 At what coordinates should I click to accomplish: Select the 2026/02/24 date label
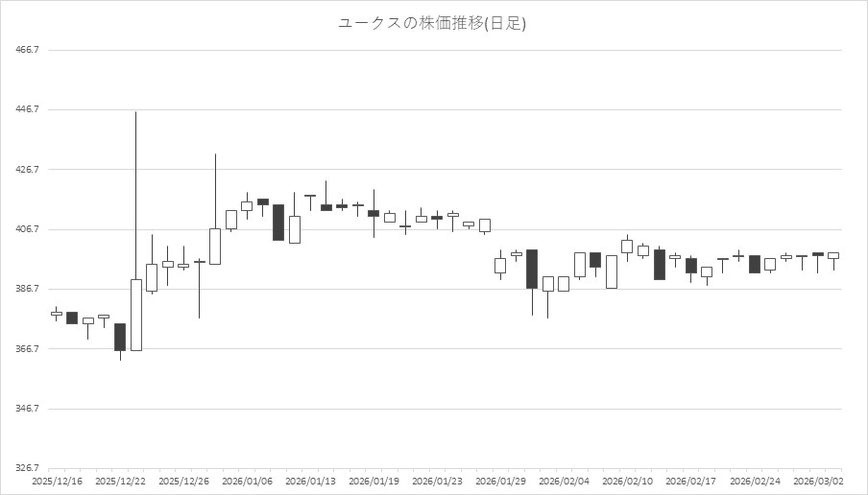[754, 480]
